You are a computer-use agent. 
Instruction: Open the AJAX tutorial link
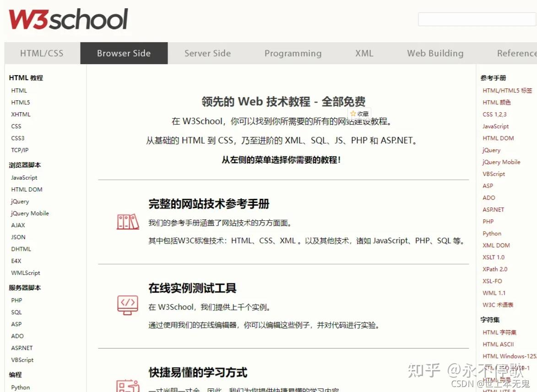coord(18,225)
